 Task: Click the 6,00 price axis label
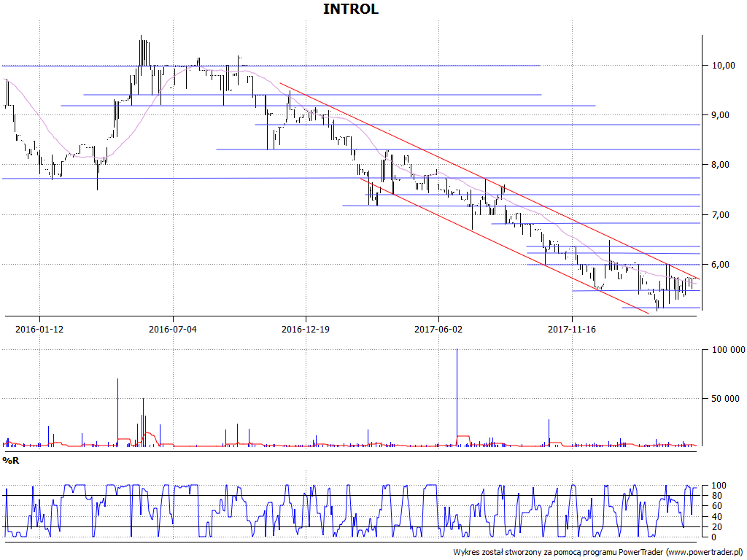pyautogui.click(x=720, y=264)
